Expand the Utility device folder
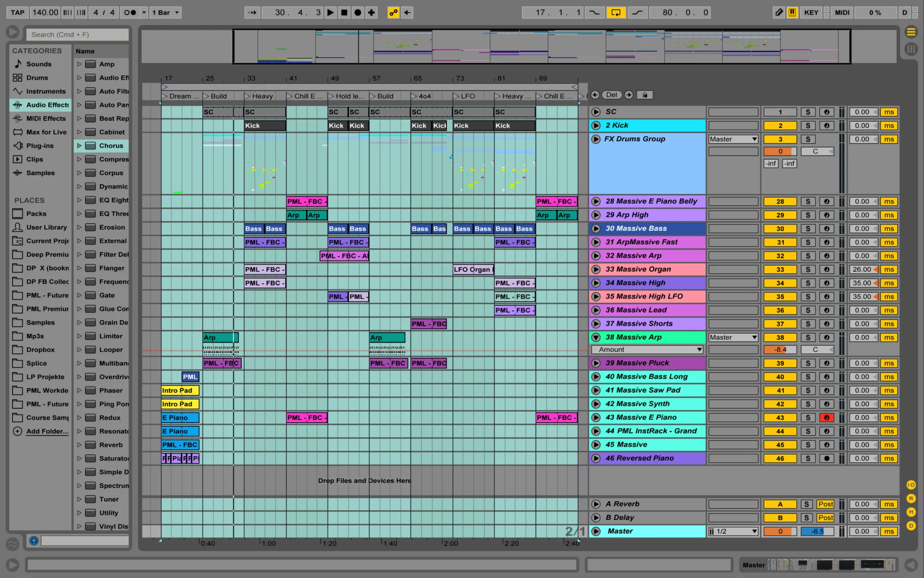924x578 pixels. point(79,513)
